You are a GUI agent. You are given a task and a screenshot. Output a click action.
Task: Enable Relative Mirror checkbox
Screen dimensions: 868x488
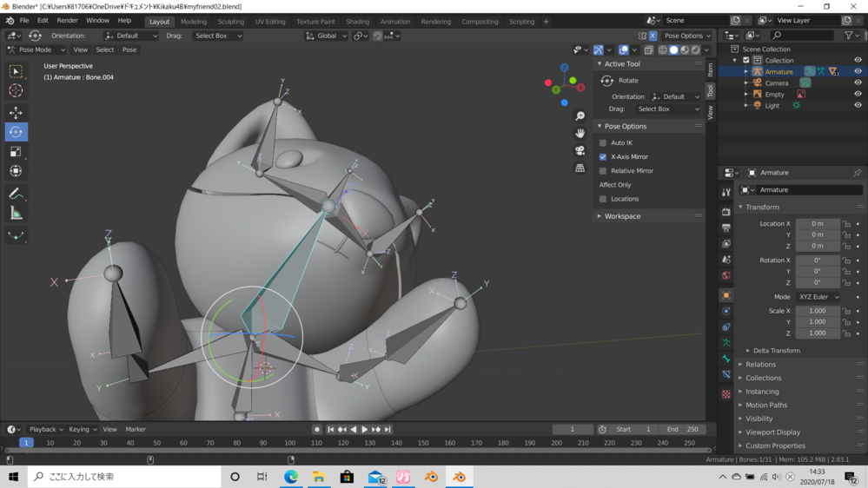pos(603,171)
